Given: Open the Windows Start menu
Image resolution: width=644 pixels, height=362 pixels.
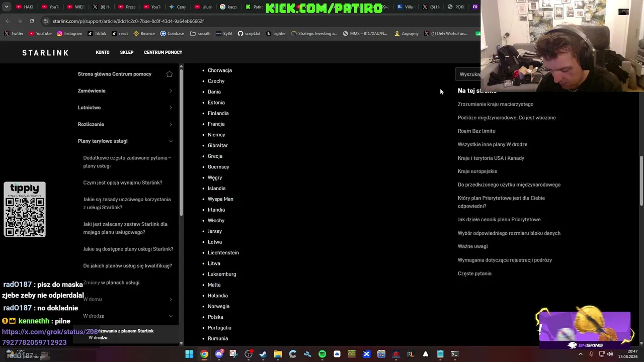Looking at the screenshot, I should click(189, 354).
